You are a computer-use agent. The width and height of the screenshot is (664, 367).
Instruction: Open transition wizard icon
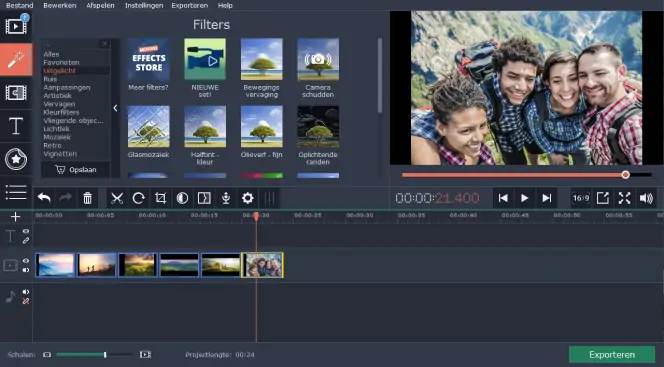click(204, 198)
